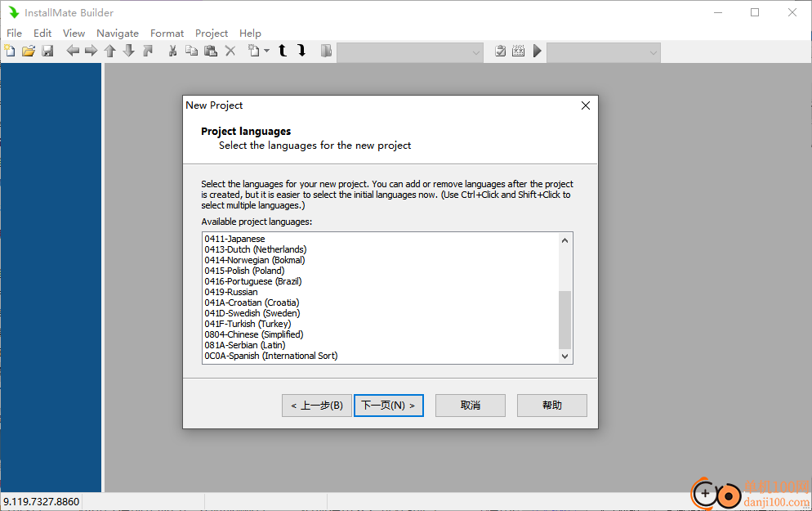Click the Open project folder icon

29,51
